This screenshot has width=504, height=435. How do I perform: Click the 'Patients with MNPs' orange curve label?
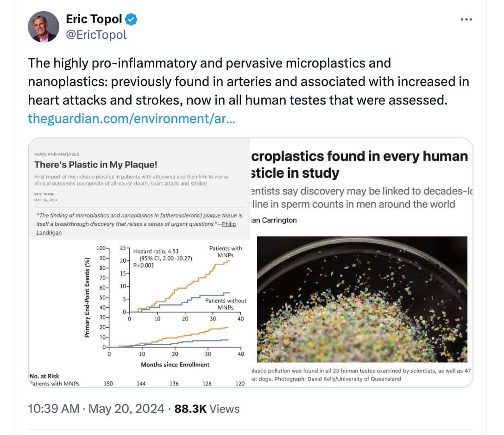(225, 252)
